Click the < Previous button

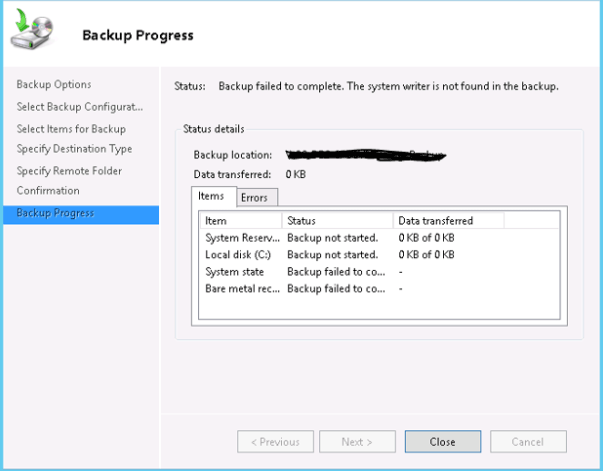pos(275,442)
